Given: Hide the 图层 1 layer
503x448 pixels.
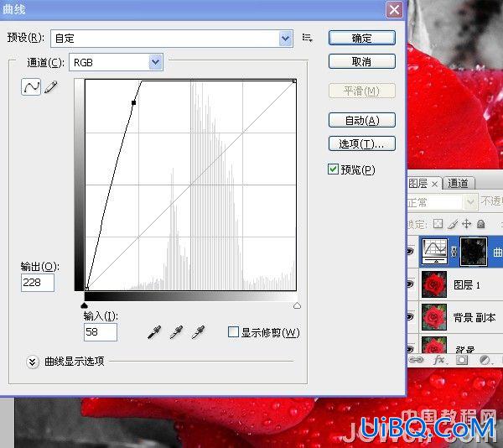Looking at the screenshot, I should pyautogui.click(x=410, y=284).
